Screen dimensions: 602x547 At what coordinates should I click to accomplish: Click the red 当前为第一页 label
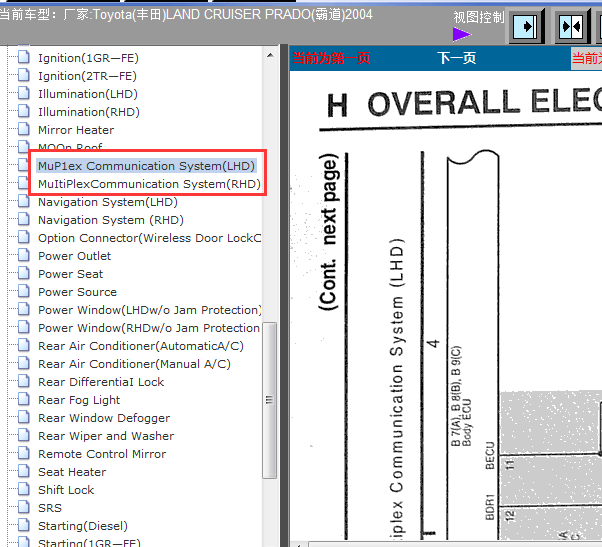[x=331, y=58]
